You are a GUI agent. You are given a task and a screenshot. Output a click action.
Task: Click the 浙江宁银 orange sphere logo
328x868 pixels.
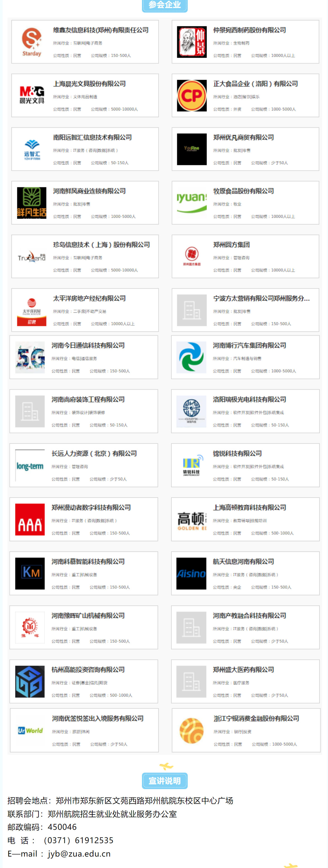tap(192, 731)
